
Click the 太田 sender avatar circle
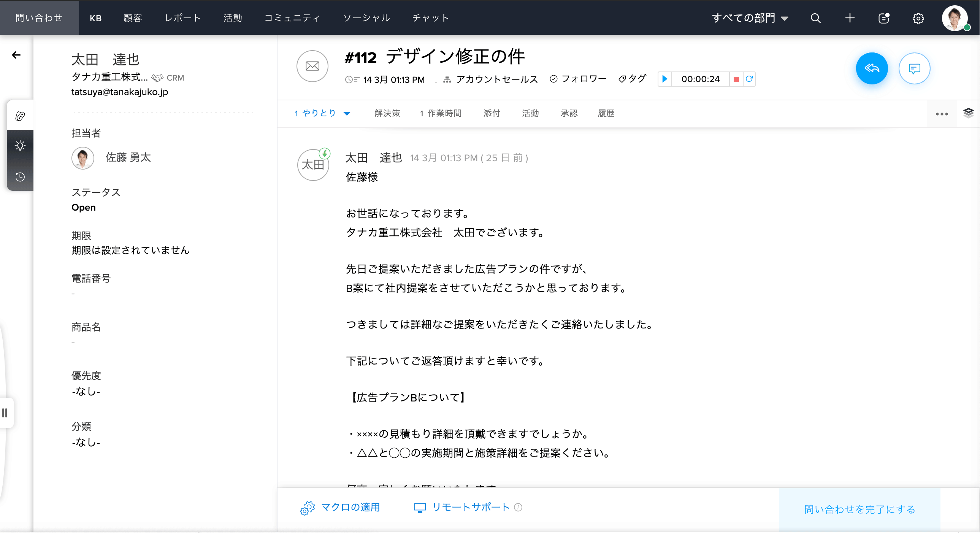(313, 165)
